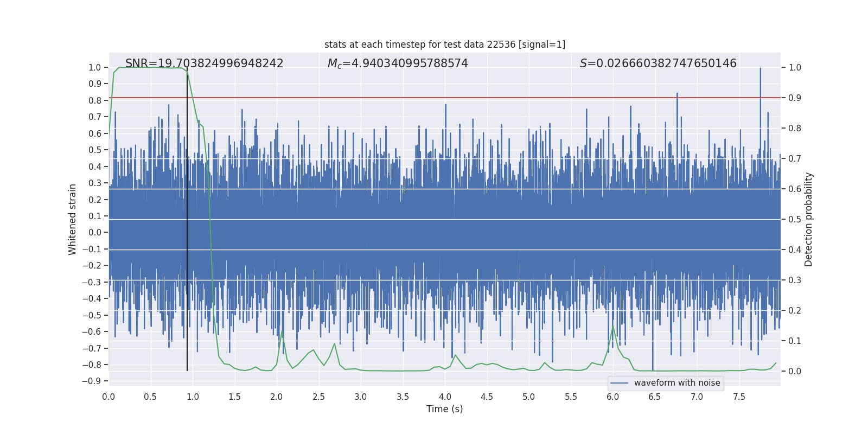The image size is (868, 434).
Task: Click the right axis tick label 0.1
Action: 795,341
